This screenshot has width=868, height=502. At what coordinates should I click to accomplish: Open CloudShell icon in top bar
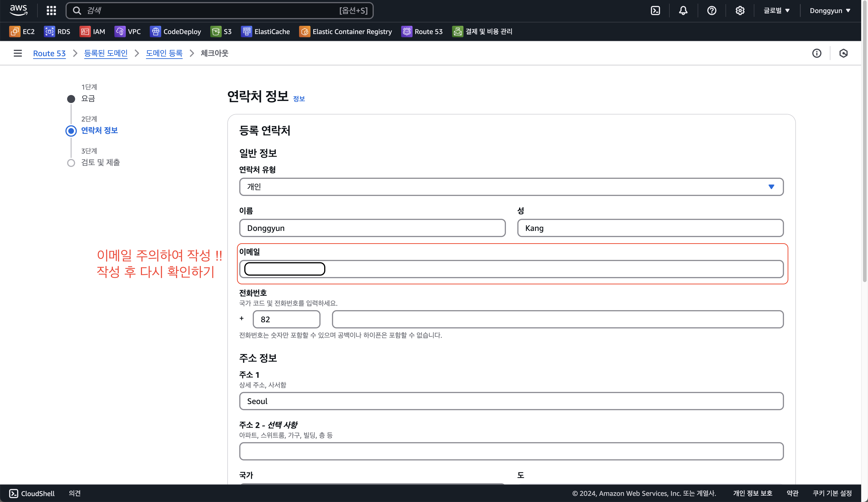[655, 11]
